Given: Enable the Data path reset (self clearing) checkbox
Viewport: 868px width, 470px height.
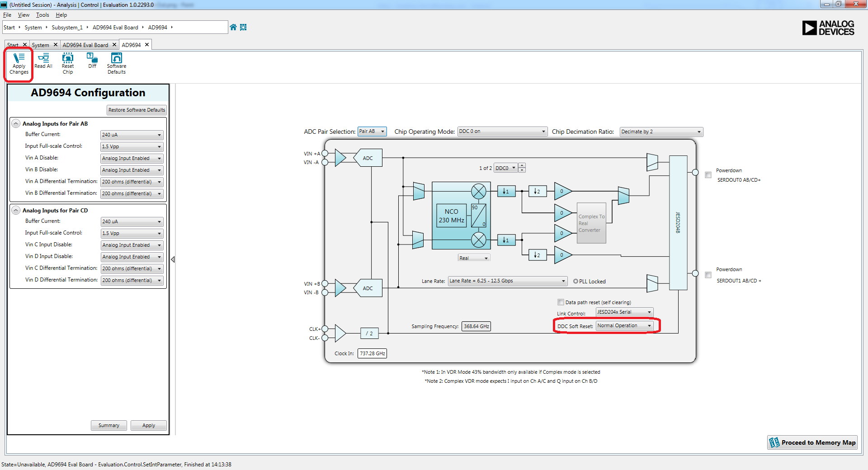Looking at the screenshot, I should (x=560, y=302).
